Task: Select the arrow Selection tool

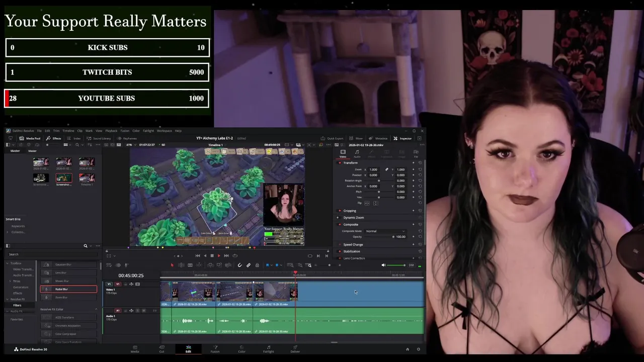Action: point(172,265)
